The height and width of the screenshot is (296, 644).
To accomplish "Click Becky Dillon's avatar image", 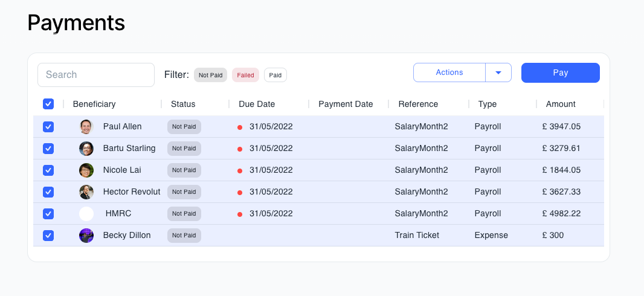I will click(x=86, y=236).
